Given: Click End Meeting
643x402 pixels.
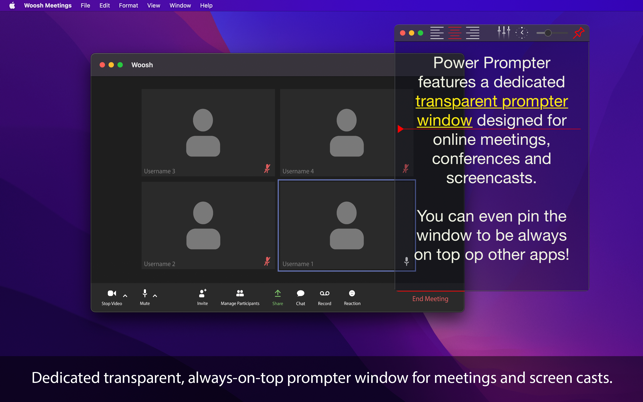Looking at the screenshot, I should pos(430,299).
